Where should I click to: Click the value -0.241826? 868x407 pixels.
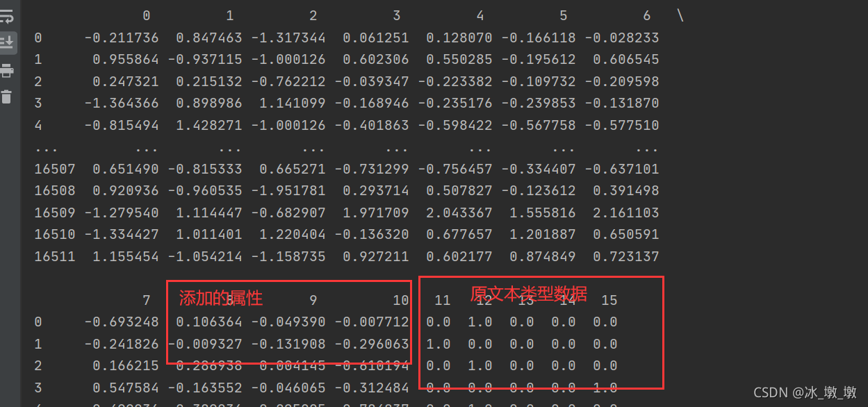point(122,344)
